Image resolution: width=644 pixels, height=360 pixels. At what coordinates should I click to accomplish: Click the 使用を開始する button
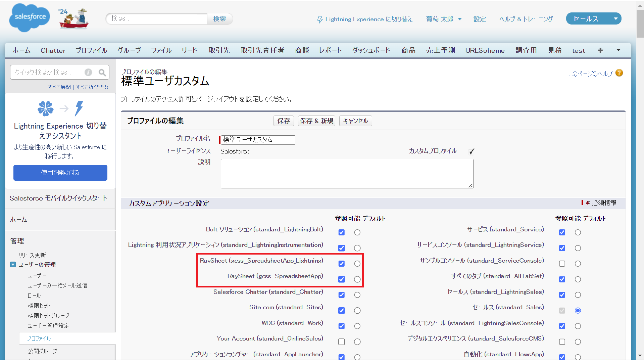tap(60, 173)
